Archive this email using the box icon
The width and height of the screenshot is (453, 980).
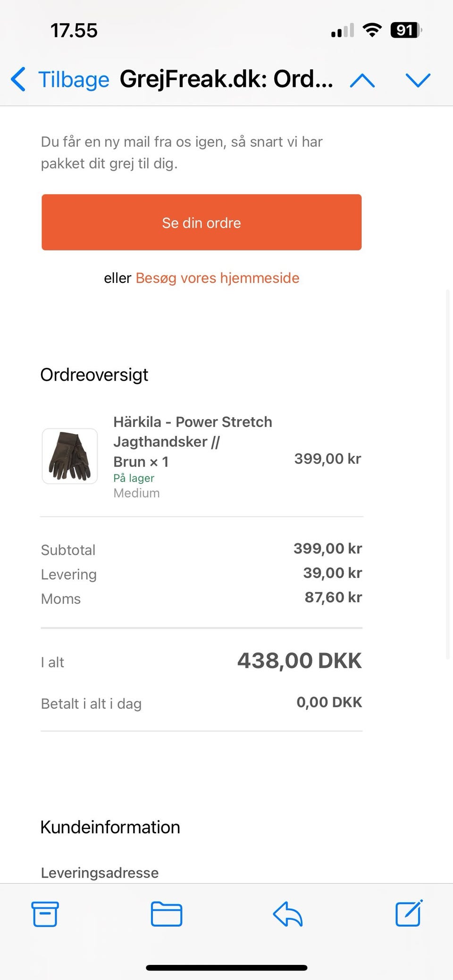45,914
